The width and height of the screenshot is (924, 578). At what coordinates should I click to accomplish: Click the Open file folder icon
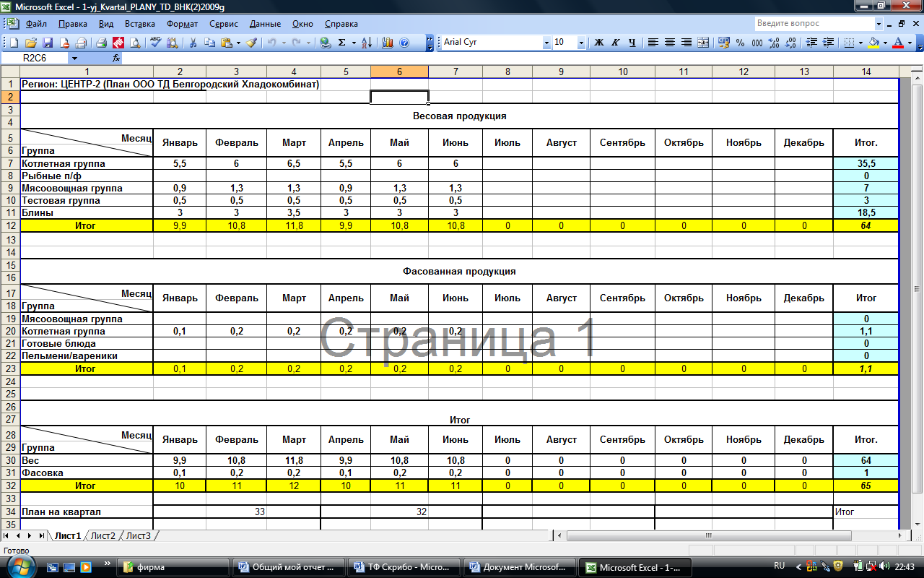(31, 43)
